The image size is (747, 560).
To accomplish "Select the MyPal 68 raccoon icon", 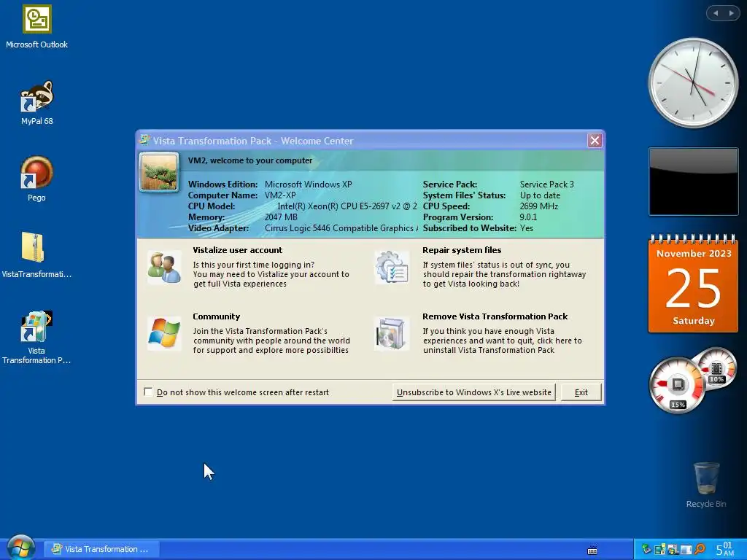I will coord(36,96).
